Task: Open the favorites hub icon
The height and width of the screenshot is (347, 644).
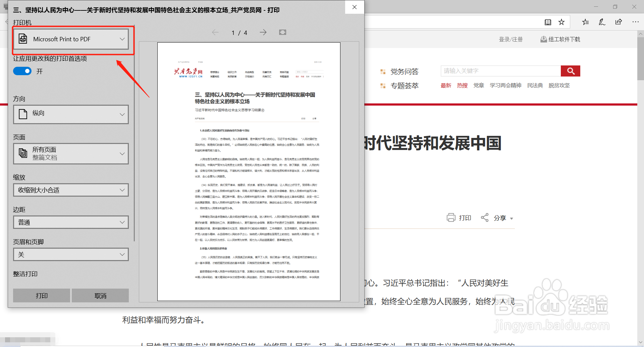Action: [x=586, y=22]
